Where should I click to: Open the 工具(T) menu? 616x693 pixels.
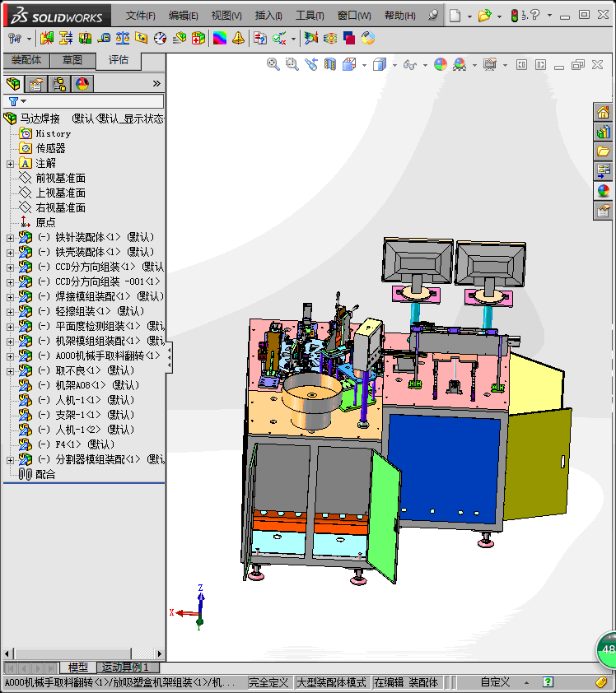(x=310, y=16)
